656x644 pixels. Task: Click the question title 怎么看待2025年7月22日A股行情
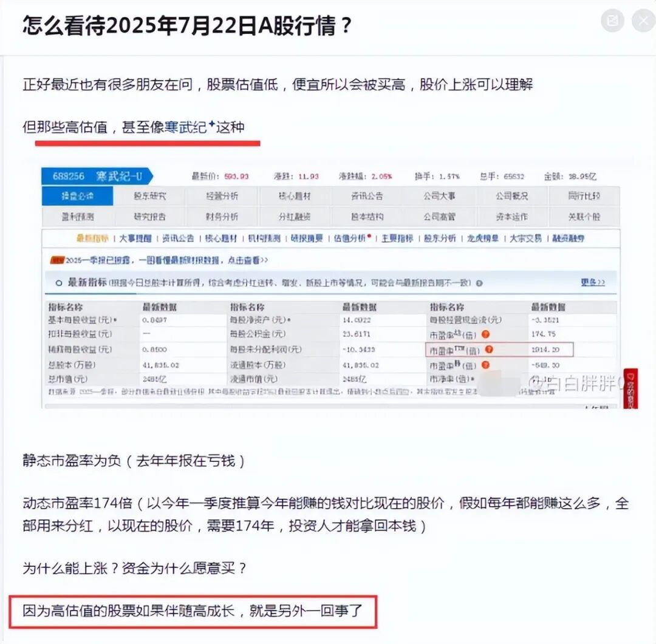coord(188,25)
